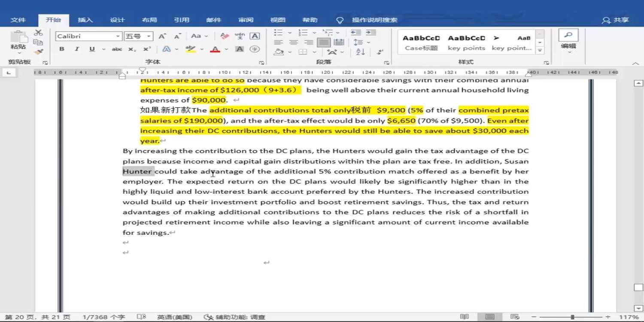Viewport: 644px width, 322px height.
Task: Click the 共享 (Share) button
Action: click(x=615, y=20)
